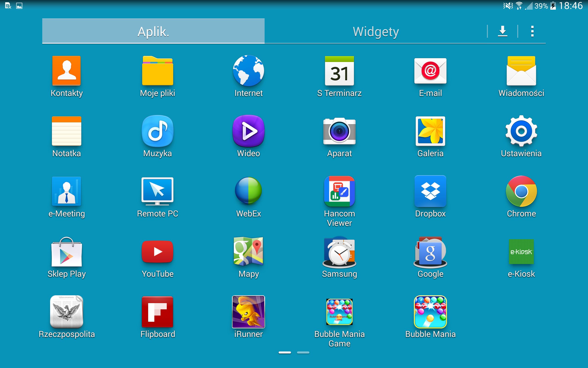Show downloaded apps via download icon
This screenshot has height=368, width=588.
pos(503,31)
